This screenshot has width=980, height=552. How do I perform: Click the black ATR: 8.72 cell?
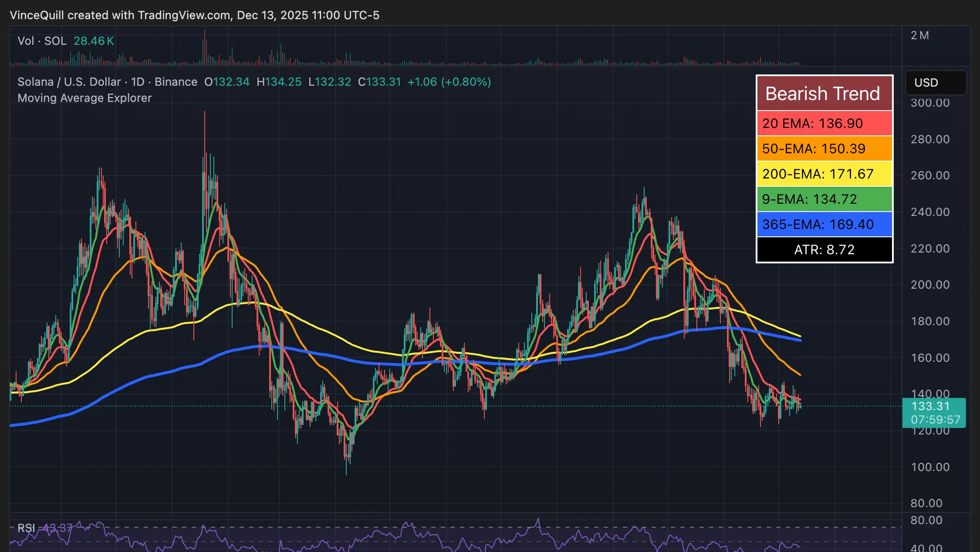(824, 249)
